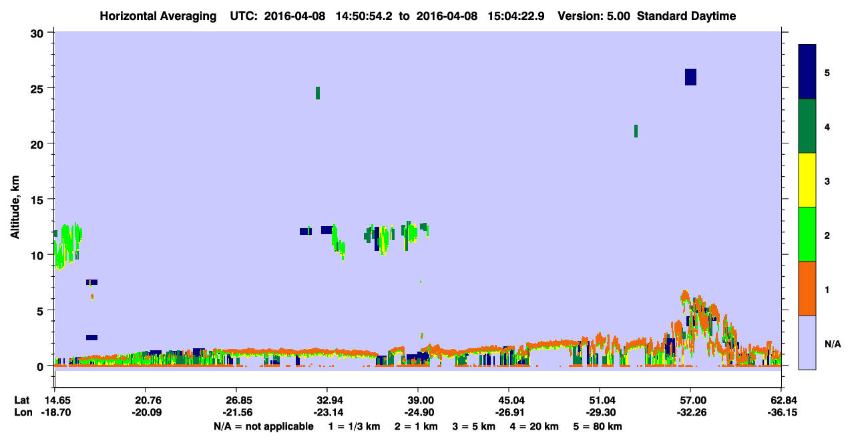This screenshot has width=868, height=445.
Task: Click the y-axis tick label 20
Action: coord(39,143)
